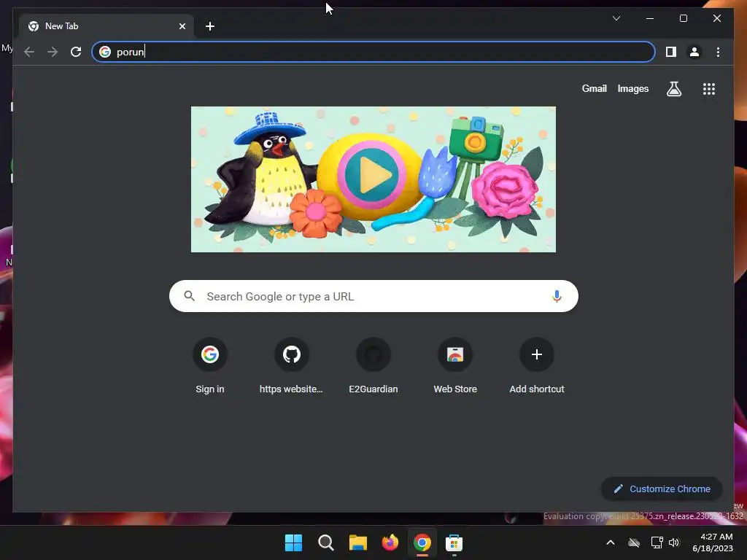The height and width of the screenshot is (560, 747).
Task: Open the Sign in shortcut
Action: pos(210,367)
